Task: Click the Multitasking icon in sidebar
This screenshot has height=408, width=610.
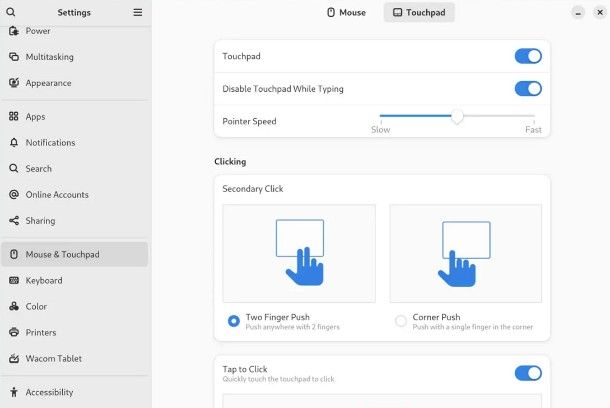Action: (x=14, y=57)
